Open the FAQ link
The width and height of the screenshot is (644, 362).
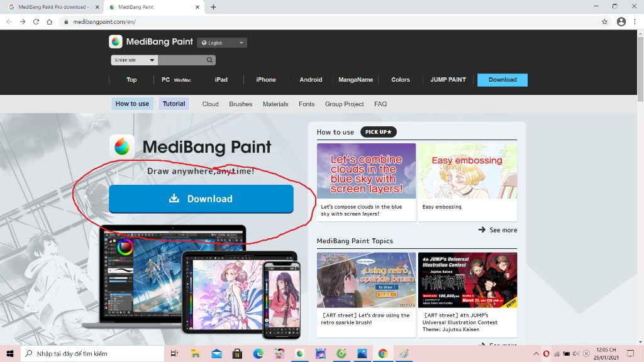tap(380, 104)
